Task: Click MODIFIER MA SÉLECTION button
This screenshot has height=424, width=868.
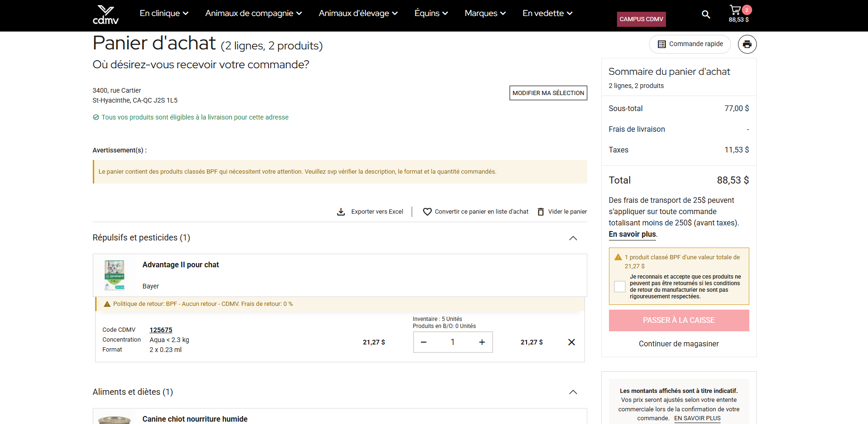Action: [548, 93]
